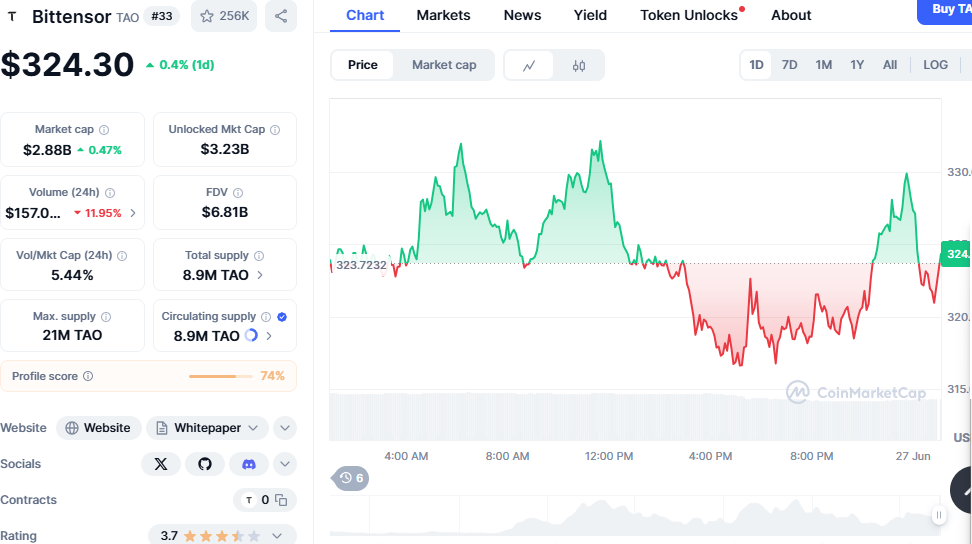Click the Profile score 74% bar
Screen dimensions: 972x544
(221, 376)
